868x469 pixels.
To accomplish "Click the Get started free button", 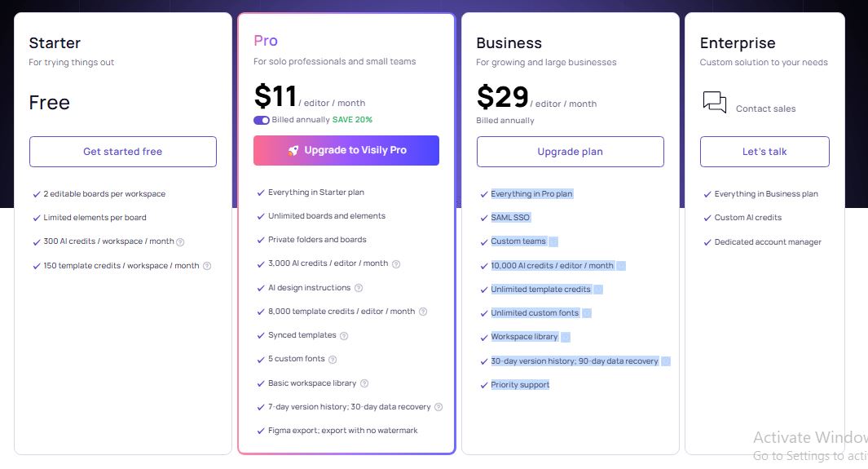I will [123, 152].
